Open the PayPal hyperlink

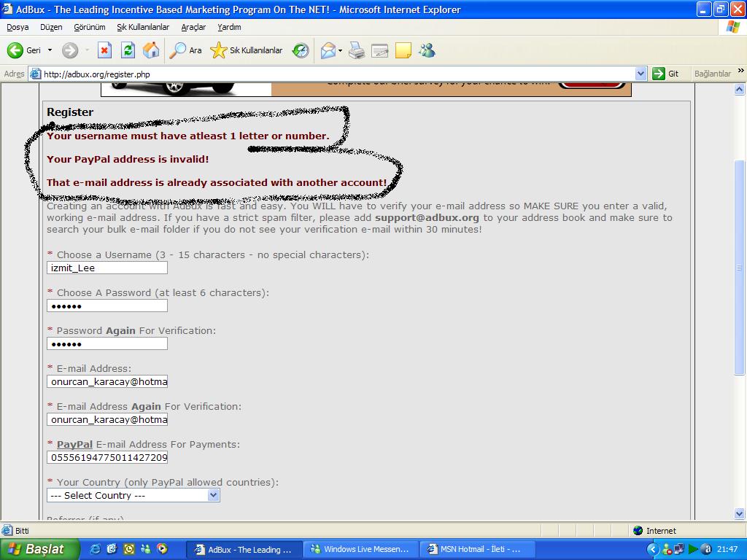tap(75, 444)
